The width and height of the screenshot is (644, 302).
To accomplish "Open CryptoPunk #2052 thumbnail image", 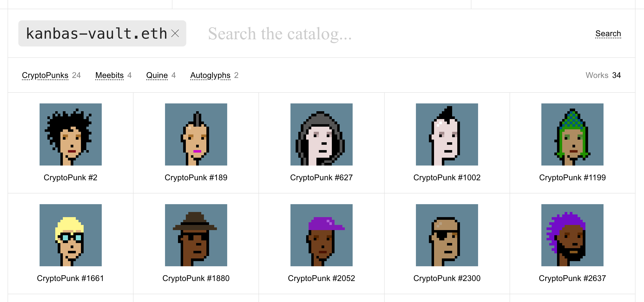I will pos(322,235).
